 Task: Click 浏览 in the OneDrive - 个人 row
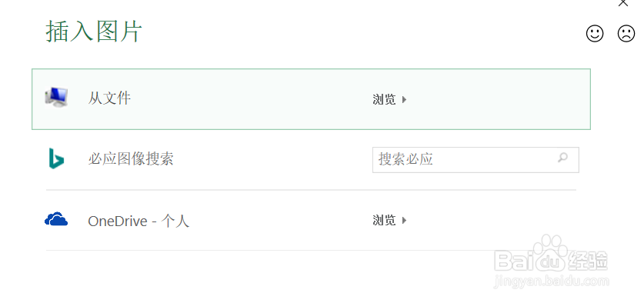click(384, 221)
